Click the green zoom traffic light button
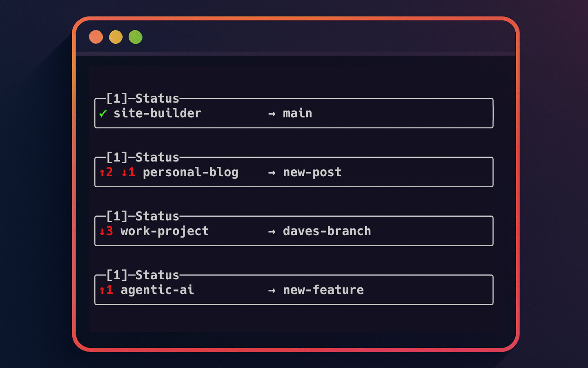The height and width of the screenshot is (368, 588). 135,36
